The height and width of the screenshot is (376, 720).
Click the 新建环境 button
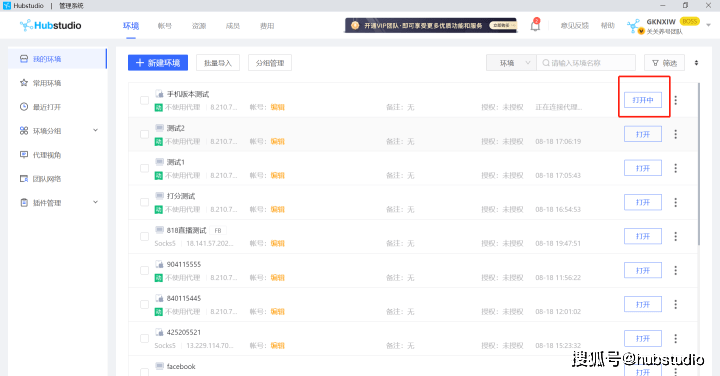[x=158, y=63]
